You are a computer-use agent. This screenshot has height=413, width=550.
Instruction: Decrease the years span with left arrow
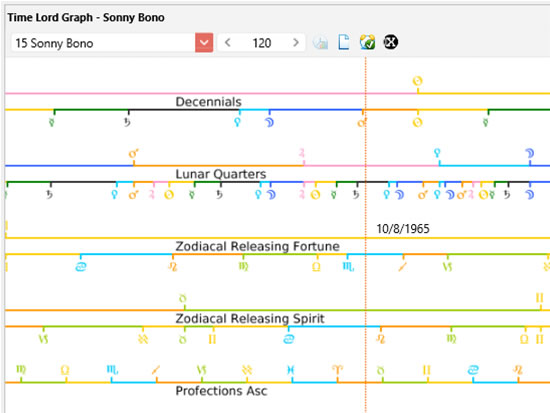point(227,43)
